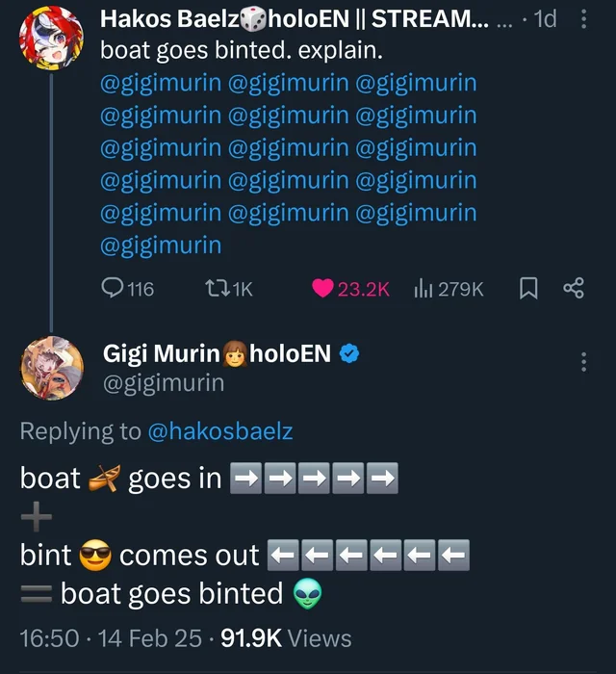This screenshot has height=674, width=616.
Task: Share the tweet via share icon
Action: click(x=574, y=288)
